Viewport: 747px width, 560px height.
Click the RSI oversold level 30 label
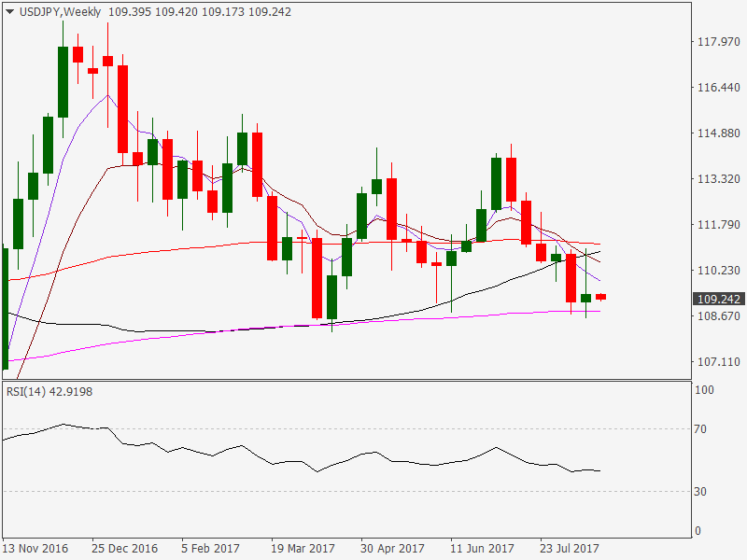click(700, 492)
